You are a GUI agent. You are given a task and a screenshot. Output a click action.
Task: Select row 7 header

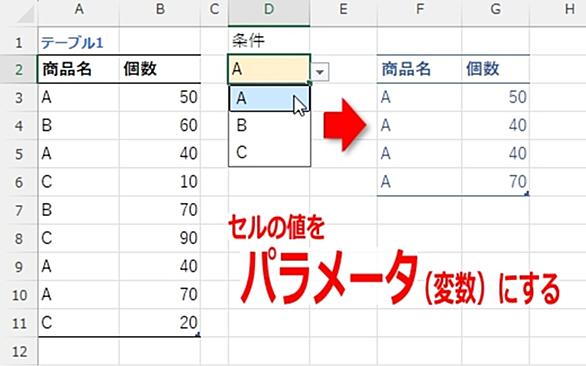pyautogui.click(x=19, y=210)
